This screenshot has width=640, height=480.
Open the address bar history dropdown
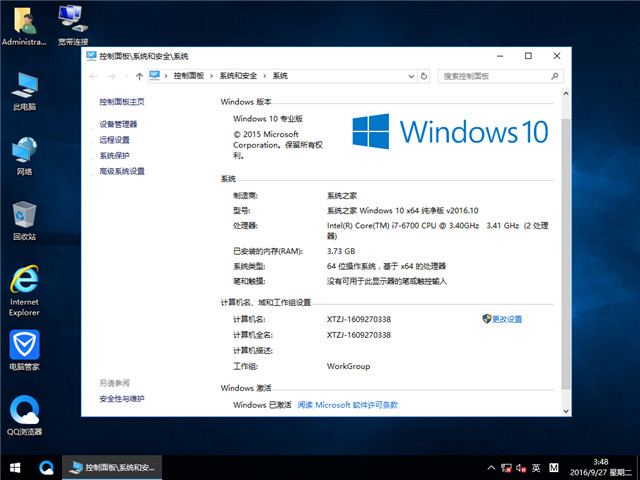tap(411, 76)
